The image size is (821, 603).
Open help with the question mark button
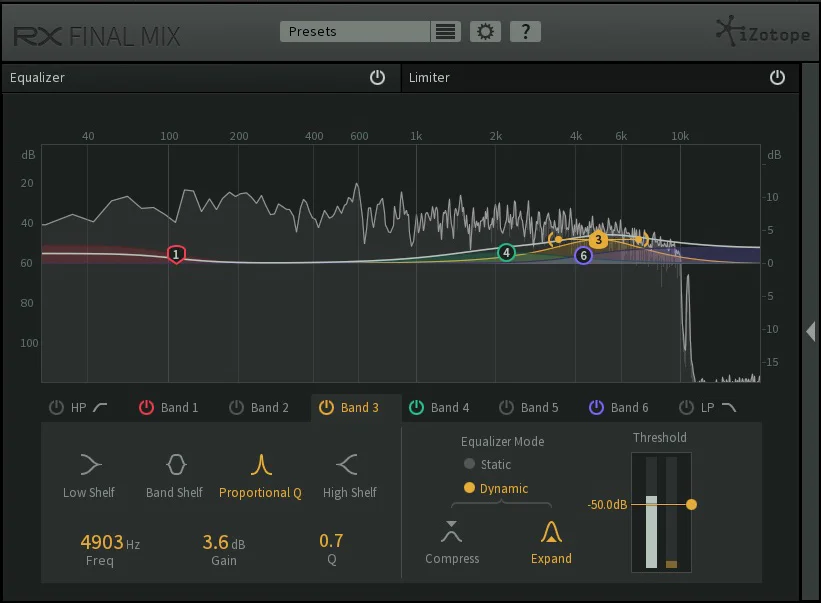[x=525, y=31]
